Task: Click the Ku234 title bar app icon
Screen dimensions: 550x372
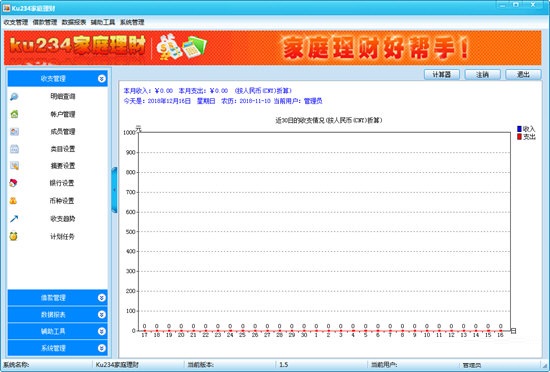Action: pyautogui.click(x=6, y=8)
